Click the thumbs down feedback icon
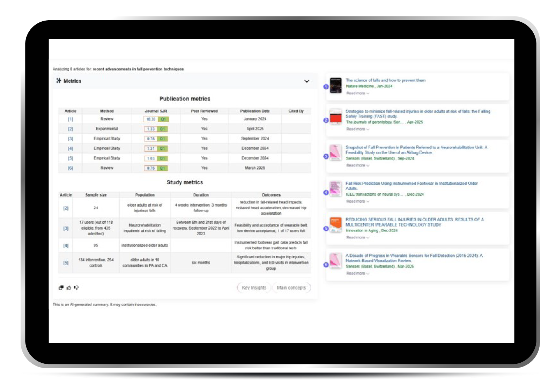The width and height of the screenshot is (556, 392). coord(76,288)
